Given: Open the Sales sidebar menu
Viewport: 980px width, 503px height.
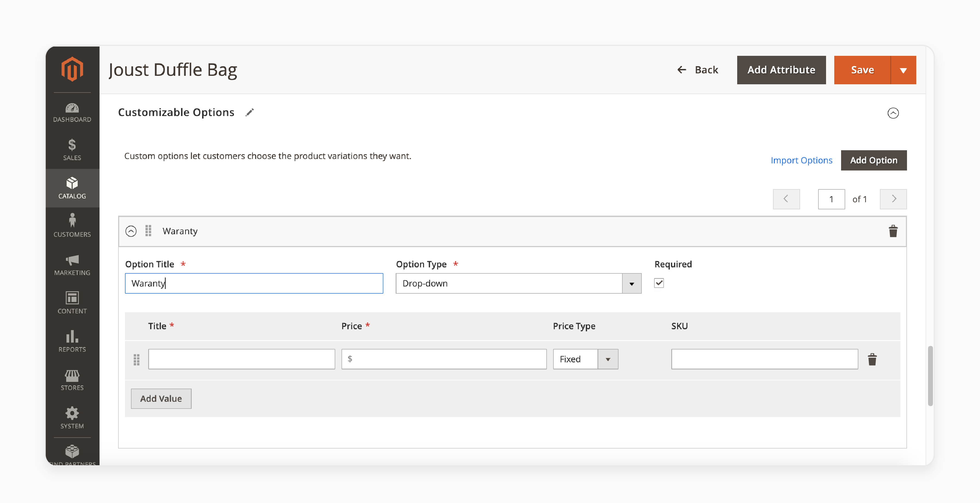Looking at the screenshot, I should (x=72, y=150).
